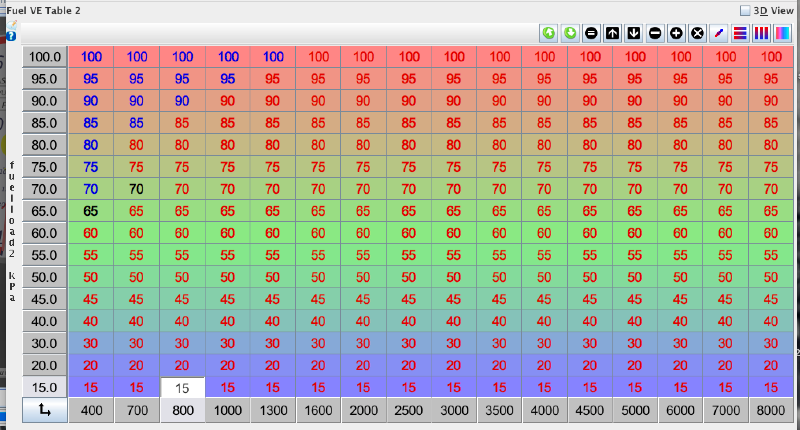Click the highlighted white cell with 15
This screenshot has width=800, height=430.
tap(182, 387)
